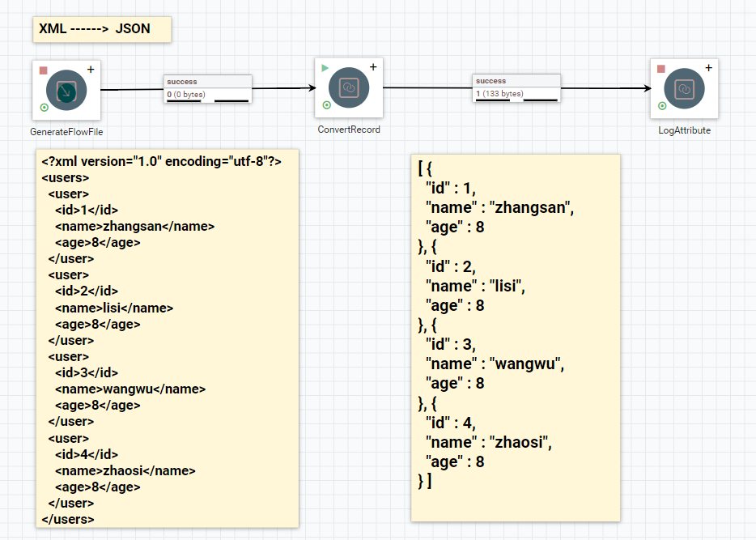Screen dimensions: 756x540
Task: Select the success connection with 0 bytes queued
Action: click(x=208, y=89)
